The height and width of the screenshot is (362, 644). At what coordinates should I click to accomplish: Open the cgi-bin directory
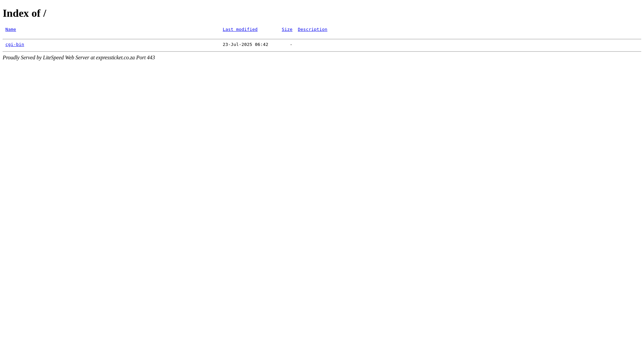click(x=15, y=45)
